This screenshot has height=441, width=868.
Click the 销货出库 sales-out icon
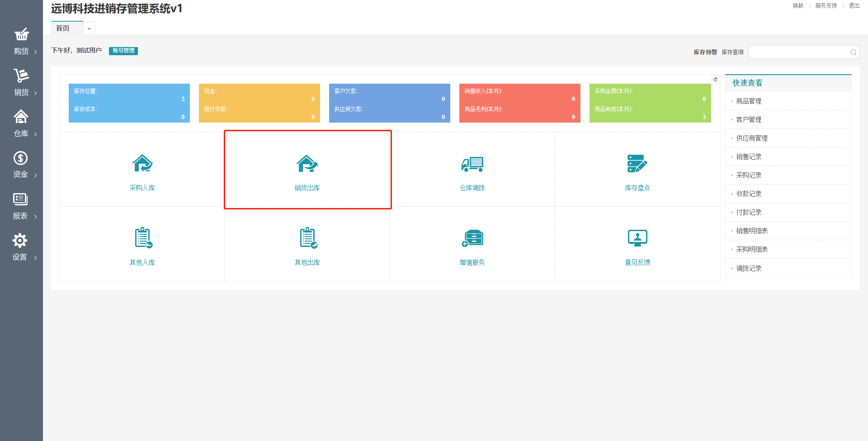pos(307,164)
